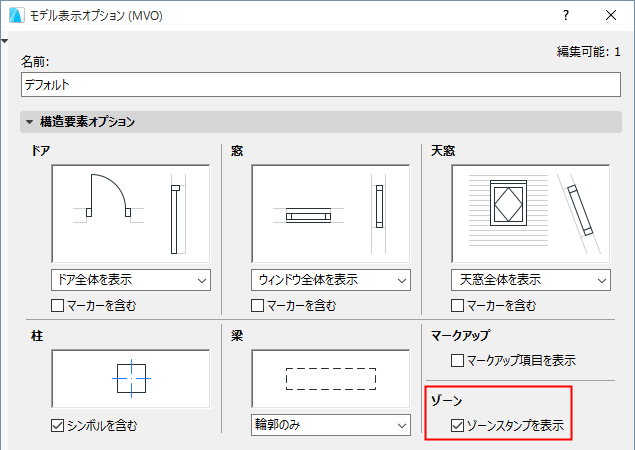This screenshot has height=450, width=635.
Task: Click the help question mark button
Action: coord(566,15)
